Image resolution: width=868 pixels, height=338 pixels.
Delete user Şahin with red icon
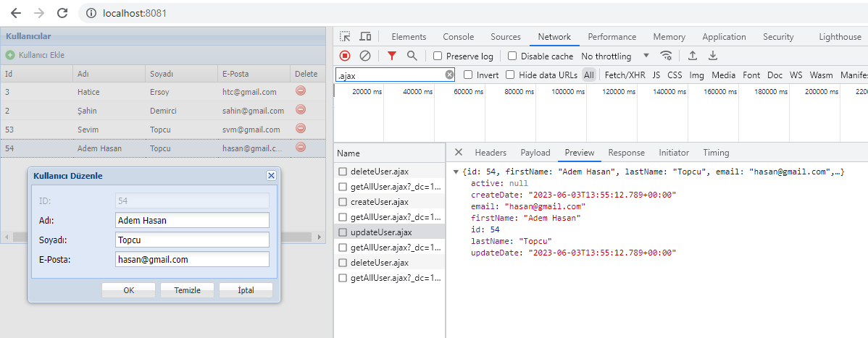[x=301, y=109]
